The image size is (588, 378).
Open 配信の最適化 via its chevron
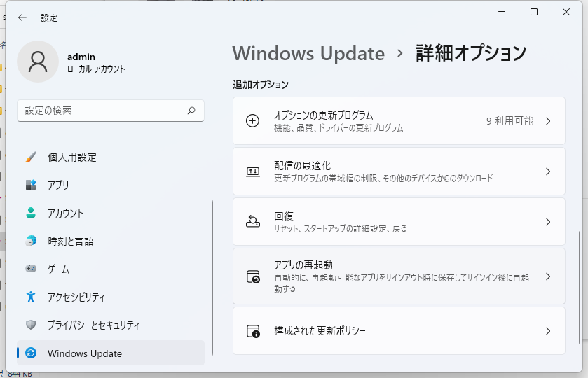pos(548,171)
